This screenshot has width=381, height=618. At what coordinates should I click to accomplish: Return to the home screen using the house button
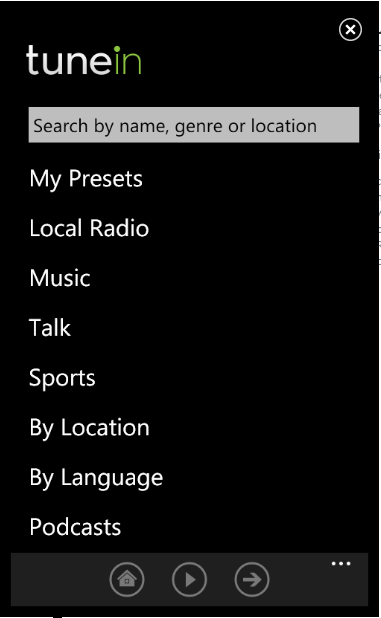(126, 579)
